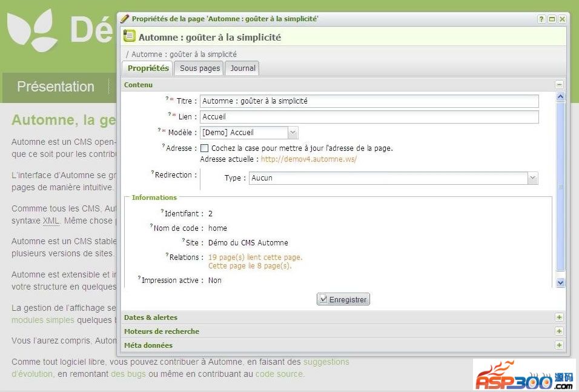This screenshot has height=392, width=579.
Task: Click the breadcrumb 'Automne : goûter à la simplicité'
Action: pyautogui.click(x=184, y=55)
